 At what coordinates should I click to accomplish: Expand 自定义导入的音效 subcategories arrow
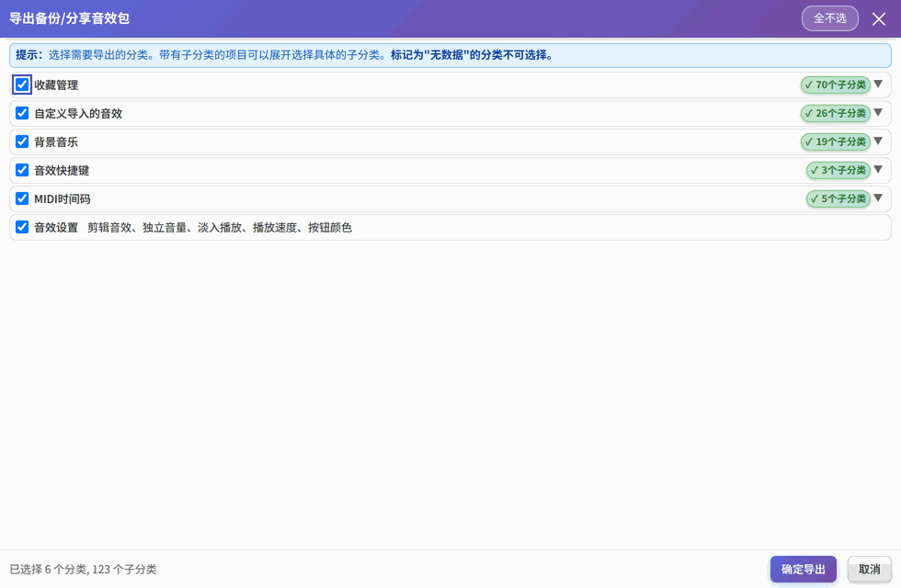tap(878, 112)
